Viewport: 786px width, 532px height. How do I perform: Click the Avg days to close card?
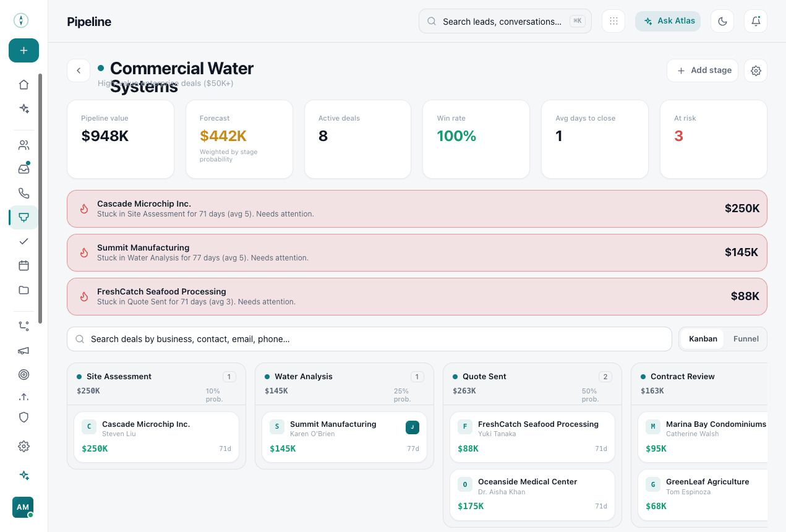click(595, 139)
